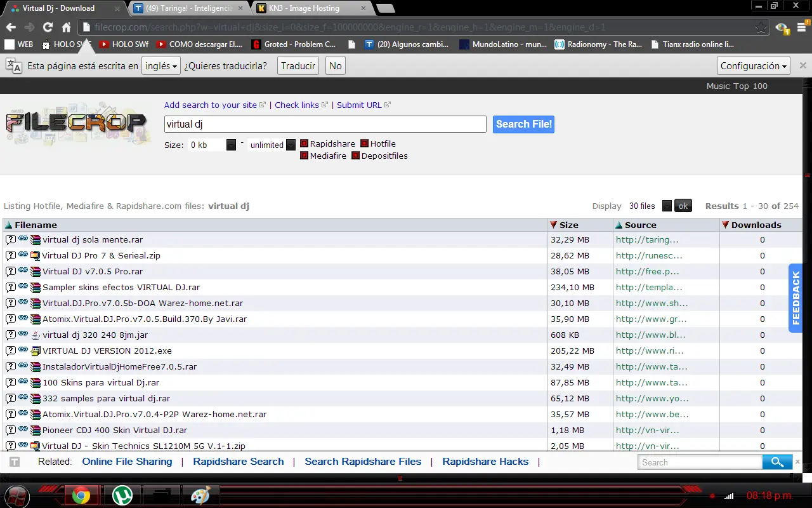Reload the current page
The height and width of the screenshot is (508, 812).
[x=48, y=27]
